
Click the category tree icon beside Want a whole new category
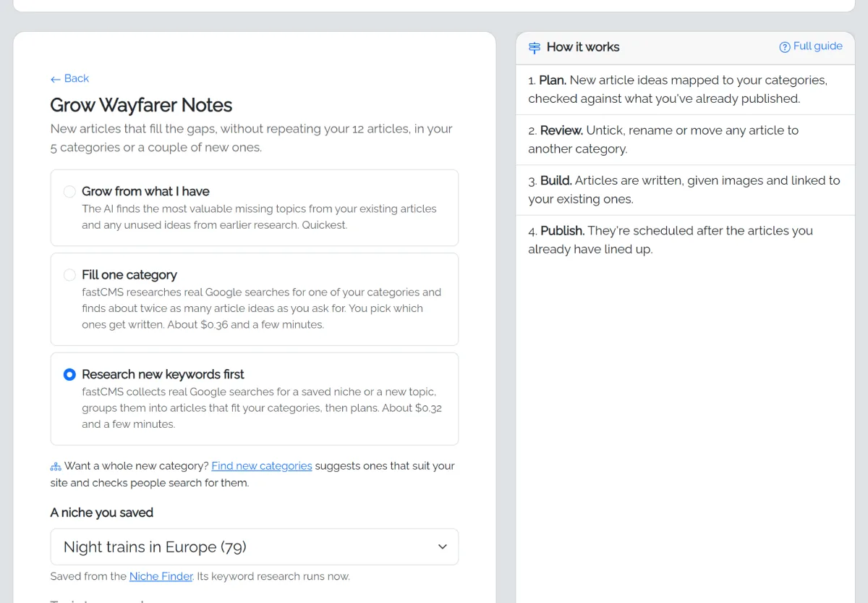click(56, 466)
